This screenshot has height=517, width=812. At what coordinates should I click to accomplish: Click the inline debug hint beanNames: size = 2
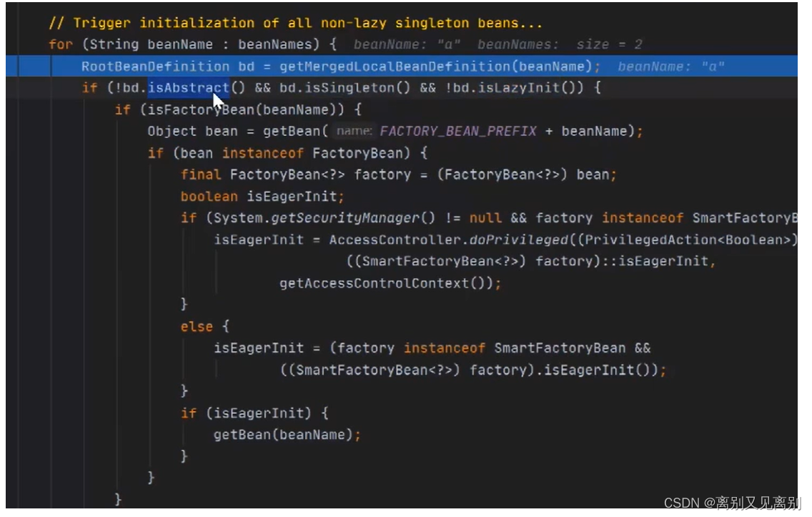click(559, 44)
